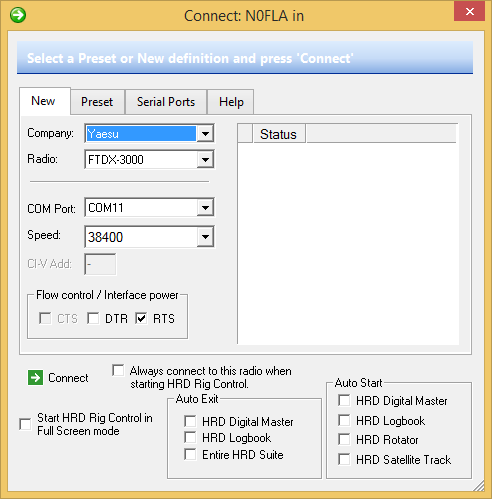Screen dimensions: 504x499
Task: Click the 'Radio:' label
Action: pyautogui.click(x=42, y=159)
